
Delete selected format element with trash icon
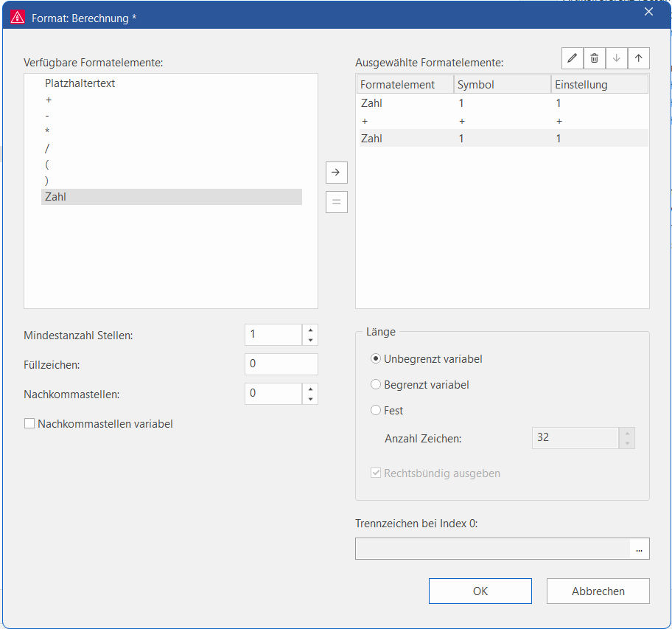(595, 58)
